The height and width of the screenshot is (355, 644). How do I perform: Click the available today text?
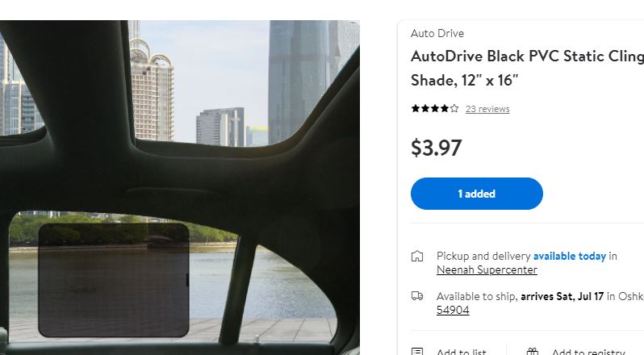(569, 256)
